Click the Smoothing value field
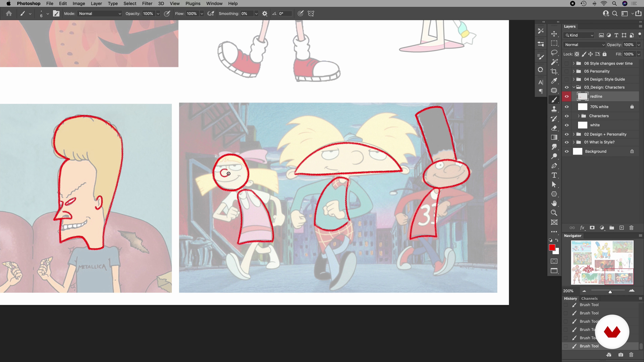 coord(247,13)
